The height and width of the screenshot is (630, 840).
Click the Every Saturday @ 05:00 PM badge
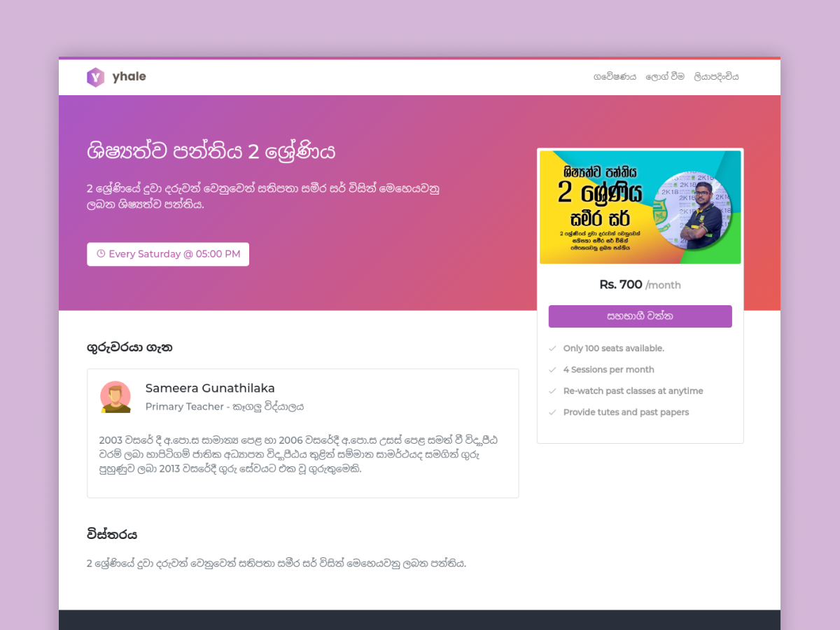pyautogui.click(x=168, y=254)
